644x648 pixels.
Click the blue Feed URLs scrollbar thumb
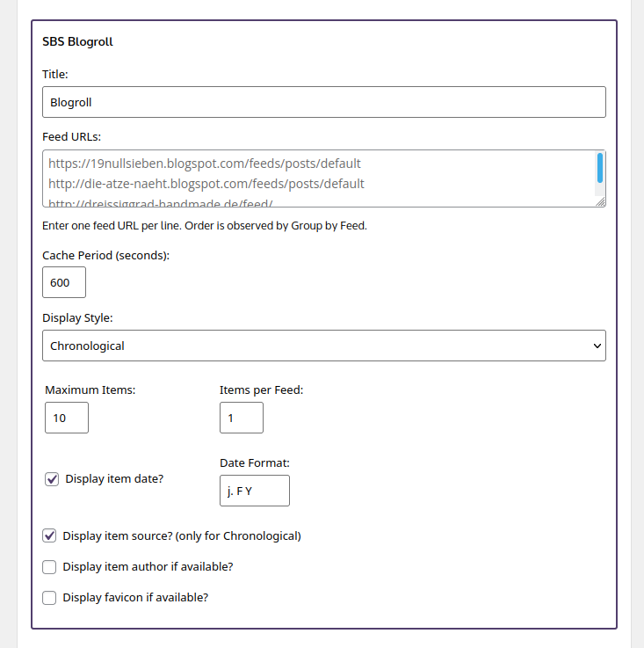point(600,168)
